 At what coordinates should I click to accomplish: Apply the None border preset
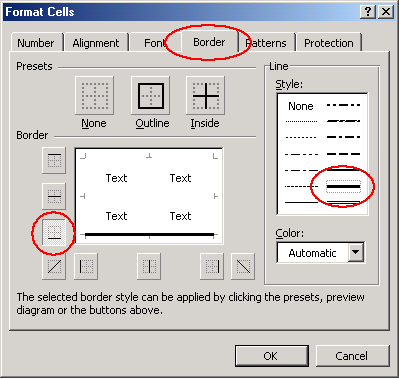pos(94,96)
